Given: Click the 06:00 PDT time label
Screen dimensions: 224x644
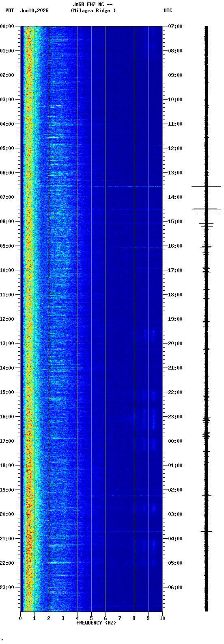Looking at the screenshot, I should pos(6,173).
